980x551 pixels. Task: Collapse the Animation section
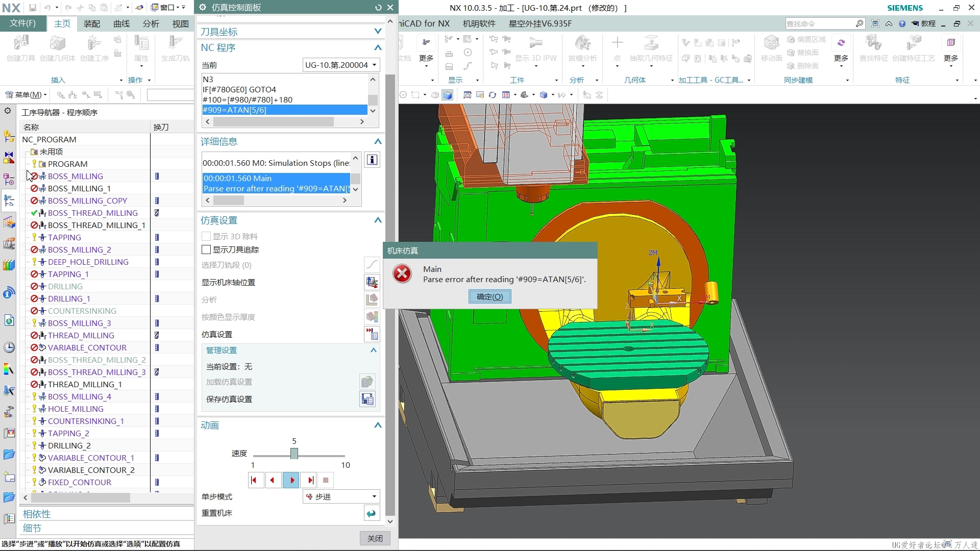378,425
